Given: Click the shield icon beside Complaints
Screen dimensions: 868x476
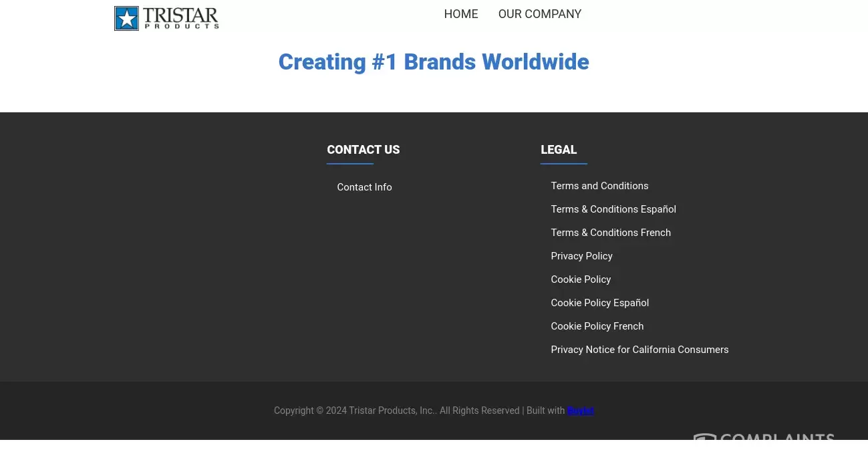Looking at the screenshot, I should click(704, 437).
